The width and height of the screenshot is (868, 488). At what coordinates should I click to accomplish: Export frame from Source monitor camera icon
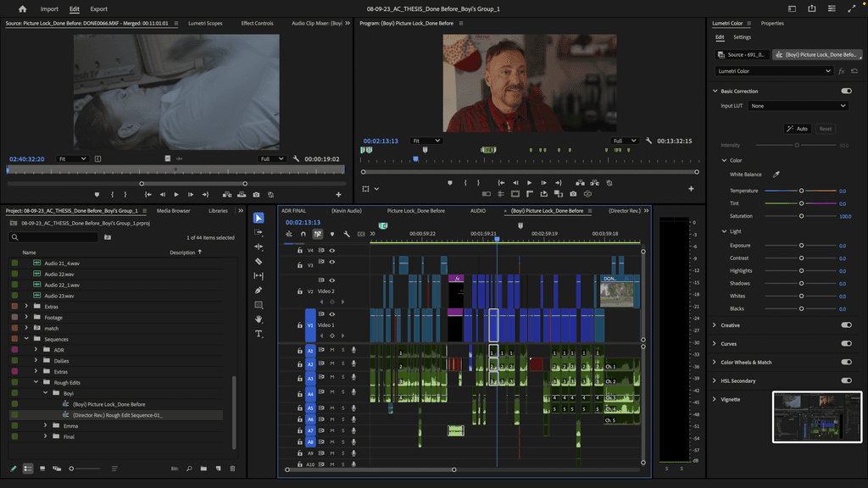coord(256,195)
